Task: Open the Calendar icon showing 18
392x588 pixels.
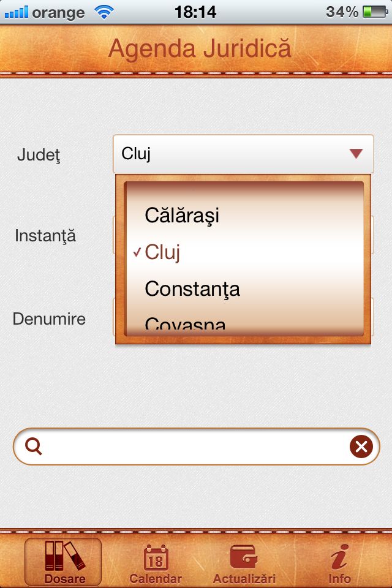Action: tap(156, 557)
